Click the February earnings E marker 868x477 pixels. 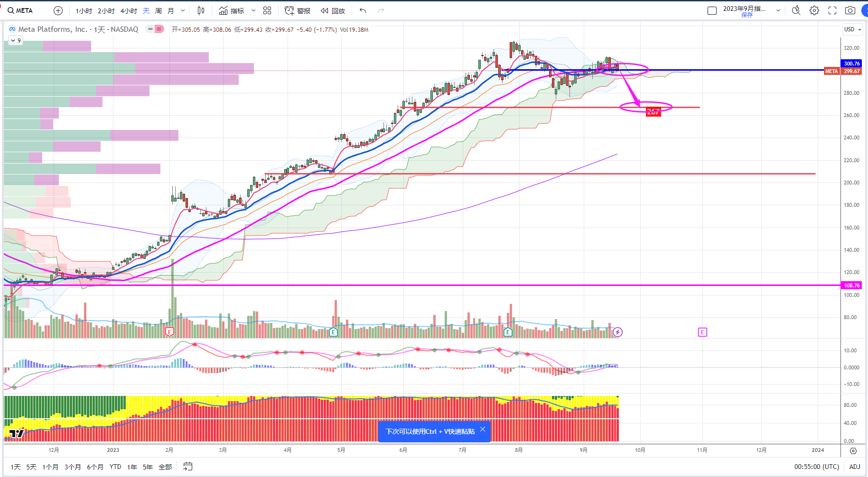(x=169, y=332)
